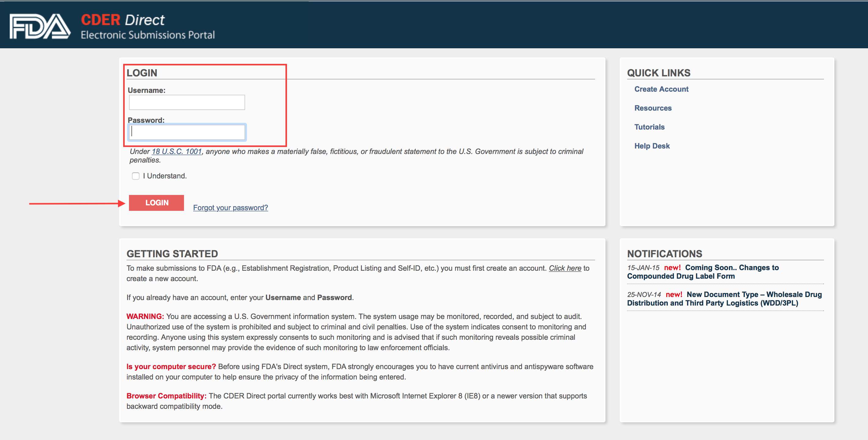This screenshot has width=868, height=440.
Task: Click the '15-JAN-15' notification date
Action: pos(643,268)
